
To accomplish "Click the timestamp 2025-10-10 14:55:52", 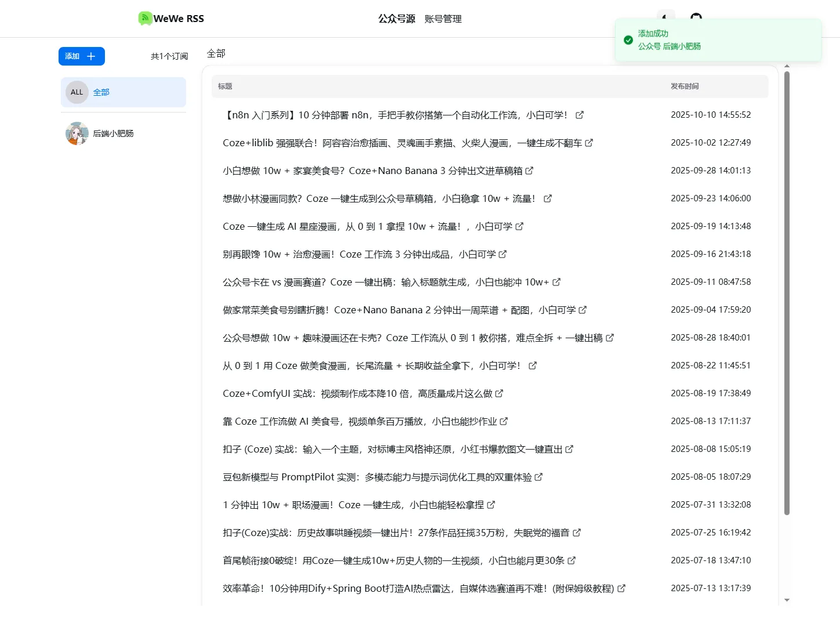I will (x=711, y=115).
